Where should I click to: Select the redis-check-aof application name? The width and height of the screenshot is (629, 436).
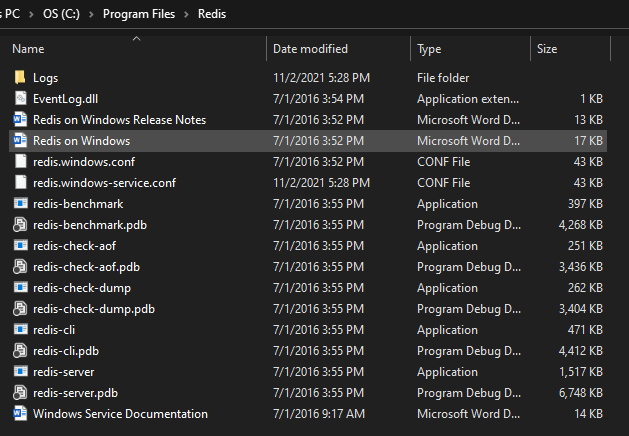point(74,246)
